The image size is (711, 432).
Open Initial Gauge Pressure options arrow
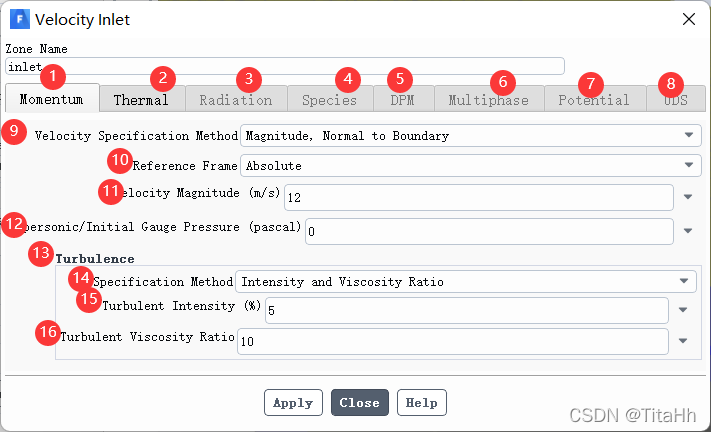(688, 231)
